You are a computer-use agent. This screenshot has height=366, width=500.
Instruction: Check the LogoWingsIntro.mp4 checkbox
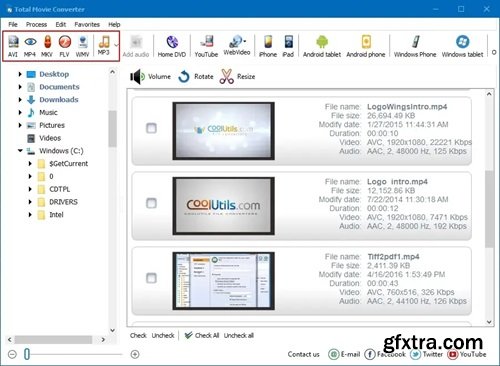coord(151,128)
